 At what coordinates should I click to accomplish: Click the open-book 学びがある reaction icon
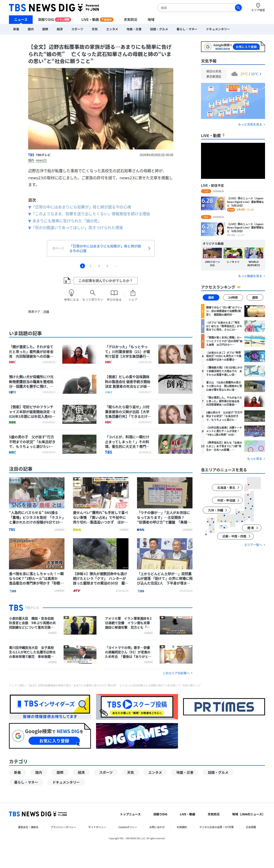point(114,292)
